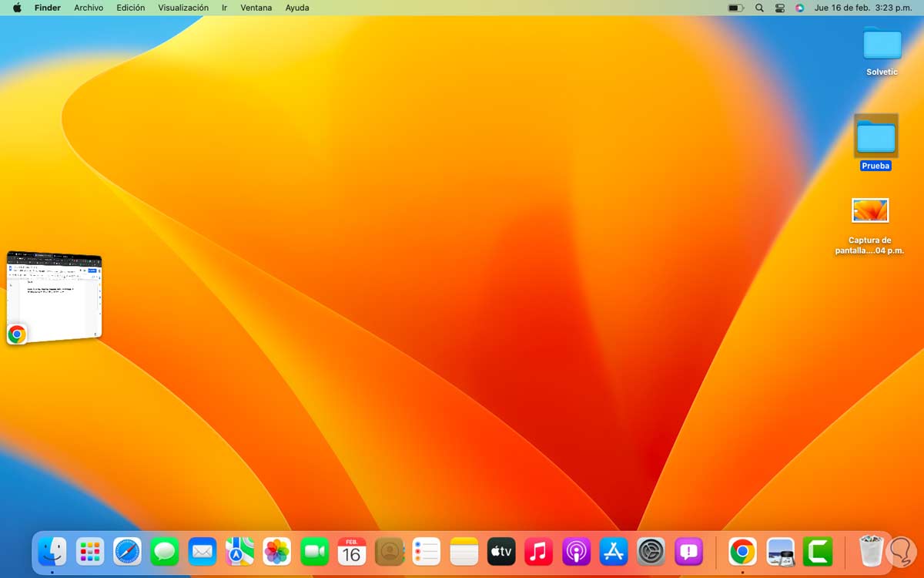Open Mail app in the Dock
This screenshot has height=578, width=924.
point(203,552)
